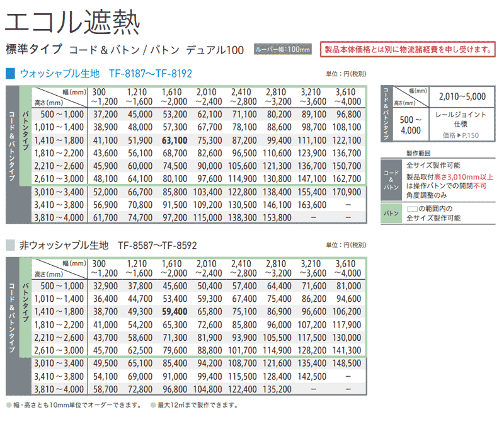Click the 148,500 price in non-washable table
Screen dimensions: 504x424
point(348,364)
